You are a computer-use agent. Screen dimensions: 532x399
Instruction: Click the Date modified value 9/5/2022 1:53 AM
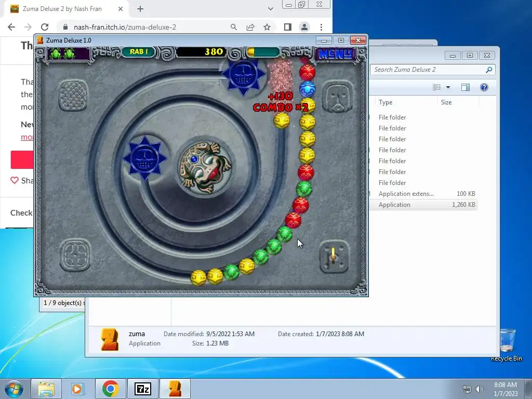[x=230, y=334]
